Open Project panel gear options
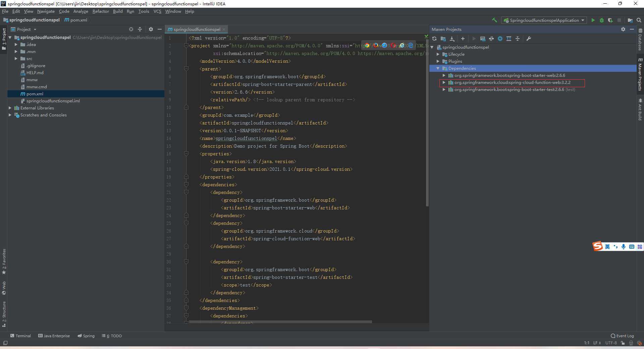This screenshot has width=644, height=349. [151, 29]
